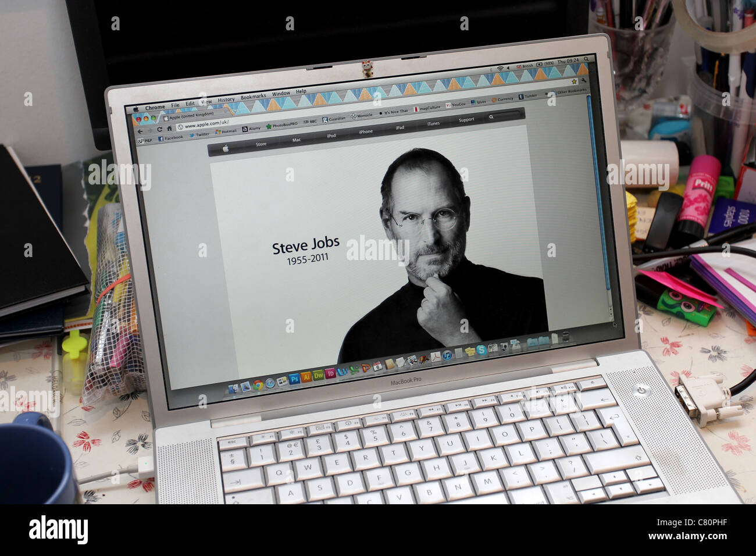Go to iTunes in Apple navigation
Image resolution: width=756 pixels, height=556 pixels.
click(x=433, y=123)
